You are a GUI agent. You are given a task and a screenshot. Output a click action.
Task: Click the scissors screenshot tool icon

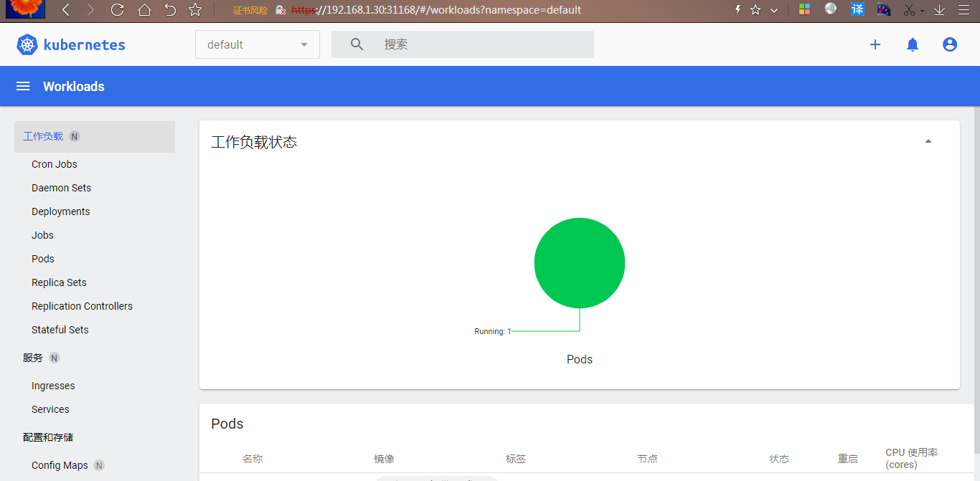tap(910, 10)
